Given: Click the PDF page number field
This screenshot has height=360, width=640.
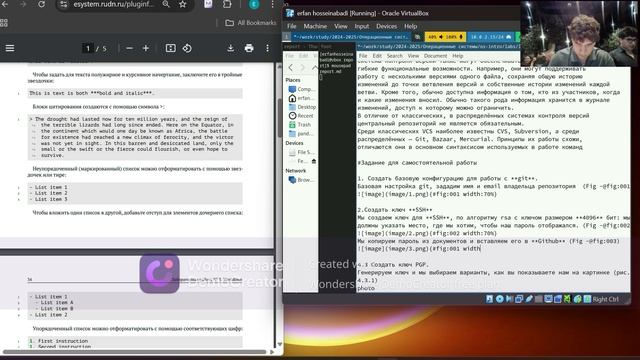Looking at the screenshot, I should point(87,48).
